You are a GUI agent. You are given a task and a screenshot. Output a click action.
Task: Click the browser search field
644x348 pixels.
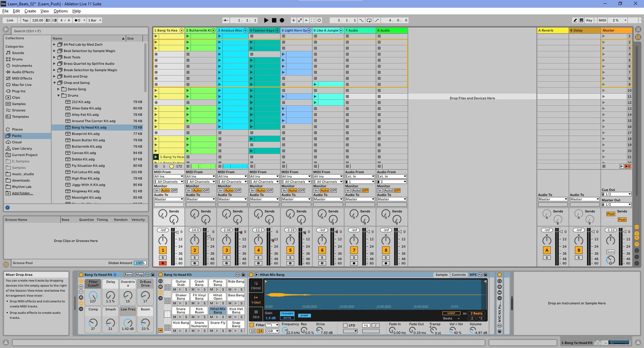[79, 31]
